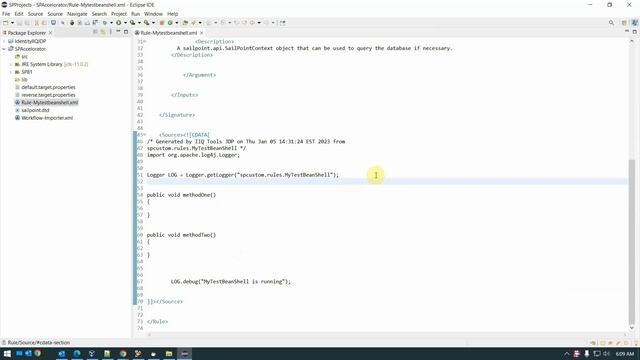Select the Package Explorer tab
Image resolution: width=640 pixels, height=360 pixels.
[x=27, y=33]
